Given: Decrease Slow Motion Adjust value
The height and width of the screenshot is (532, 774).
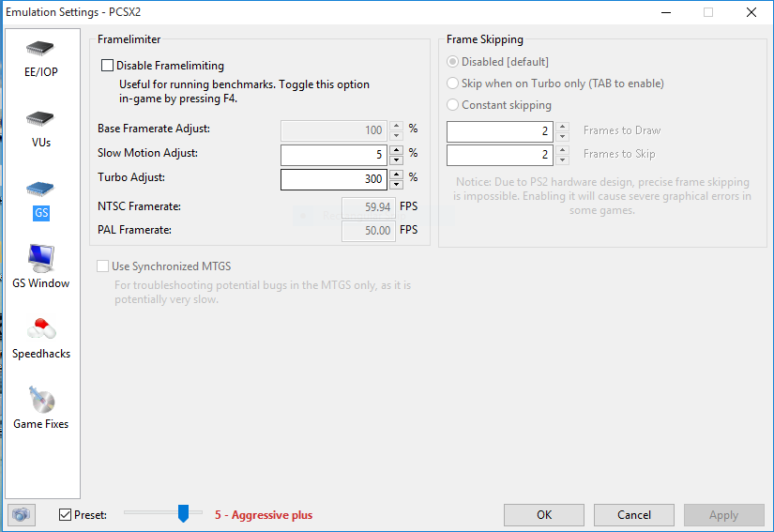Looking at the screenshot, I should click(x=396, y=160).
